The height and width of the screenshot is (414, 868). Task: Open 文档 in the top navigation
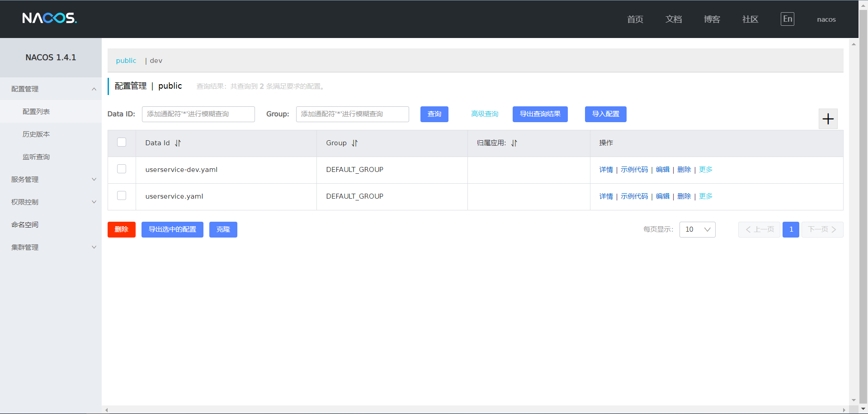pos(674,19)
